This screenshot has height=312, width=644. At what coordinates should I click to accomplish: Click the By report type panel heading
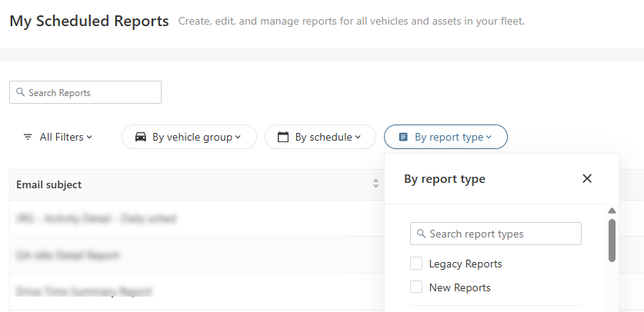(445, 179)
